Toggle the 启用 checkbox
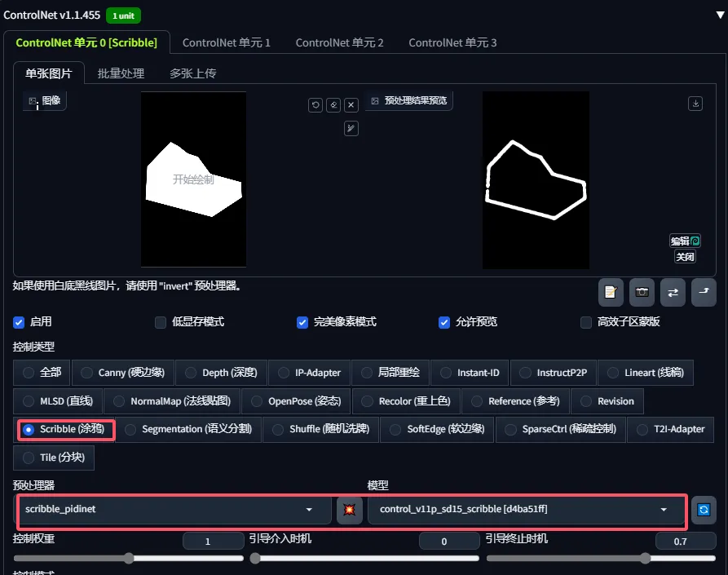 pyautogui.click(x=19, y=322)
